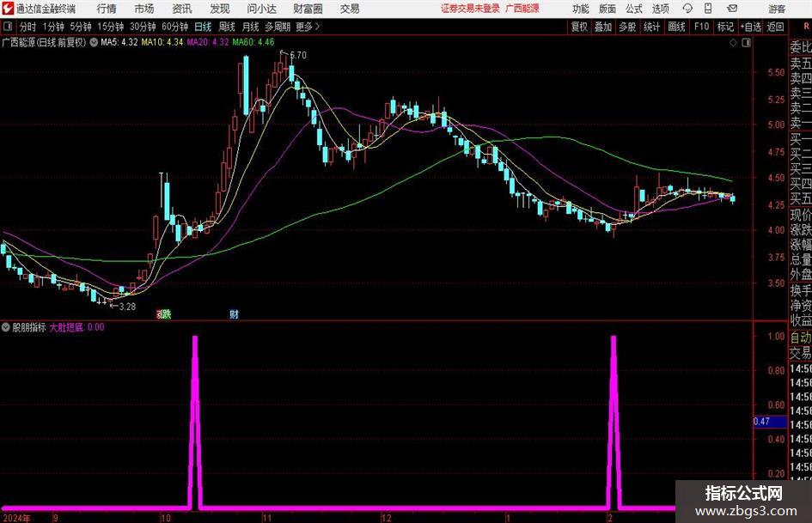
Task: Open the 行情 menu
Action: tap(107, 9)
